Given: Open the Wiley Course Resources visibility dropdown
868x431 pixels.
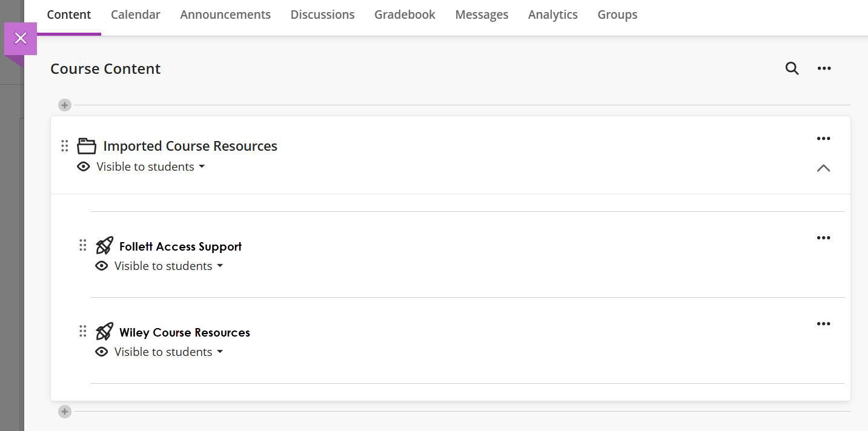Looking at the screenshot, I should (220, 352).
